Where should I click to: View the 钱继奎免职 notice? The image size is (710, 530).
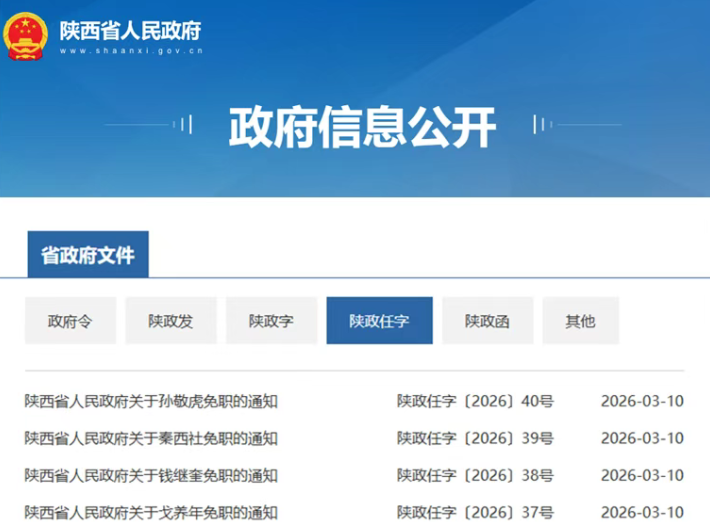pos(151,475)
